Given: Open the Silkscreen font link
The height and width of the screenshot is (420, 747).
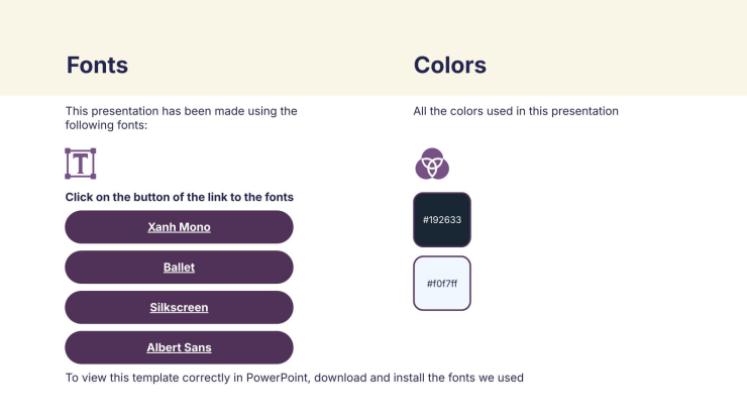Looking at the screenshot, I should tap(179, 307).
